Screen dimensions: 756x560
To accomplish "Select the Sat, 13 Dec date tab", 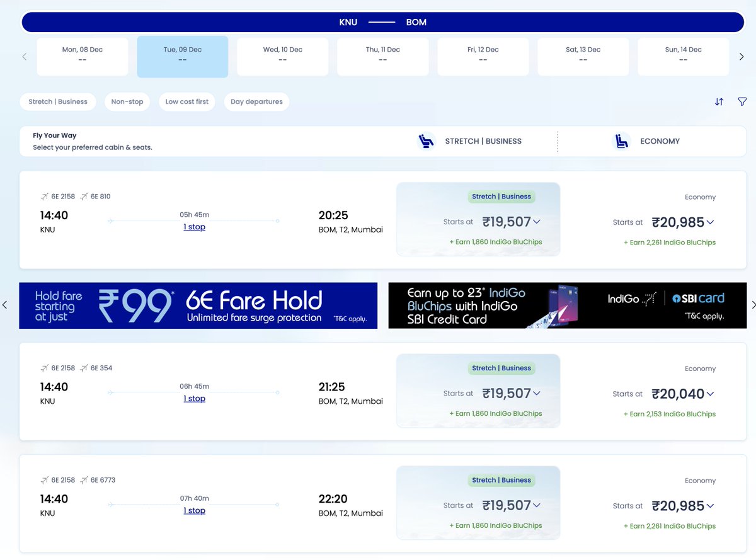I will click(583, 57).
